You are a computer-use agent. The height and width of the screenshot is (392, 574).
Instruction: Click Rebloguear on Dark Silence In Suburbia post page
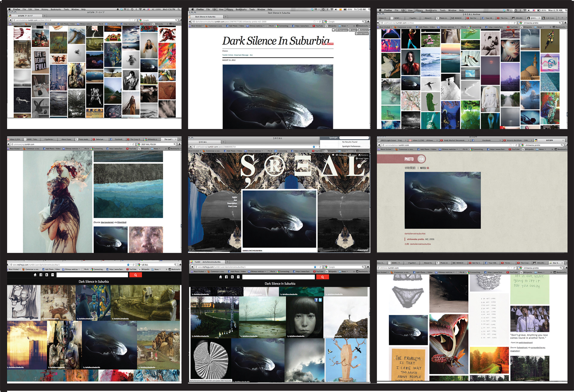click(x=342, y=30)
